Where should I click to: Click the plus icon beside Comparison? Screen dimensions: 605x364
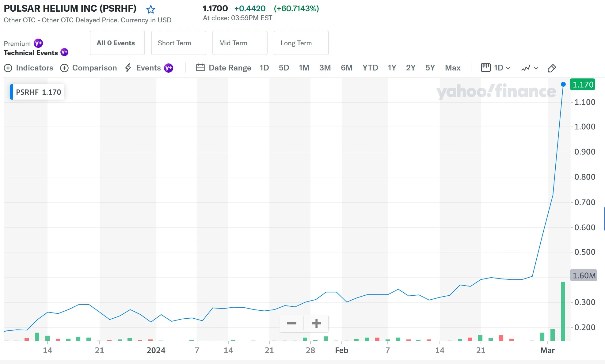64,68
